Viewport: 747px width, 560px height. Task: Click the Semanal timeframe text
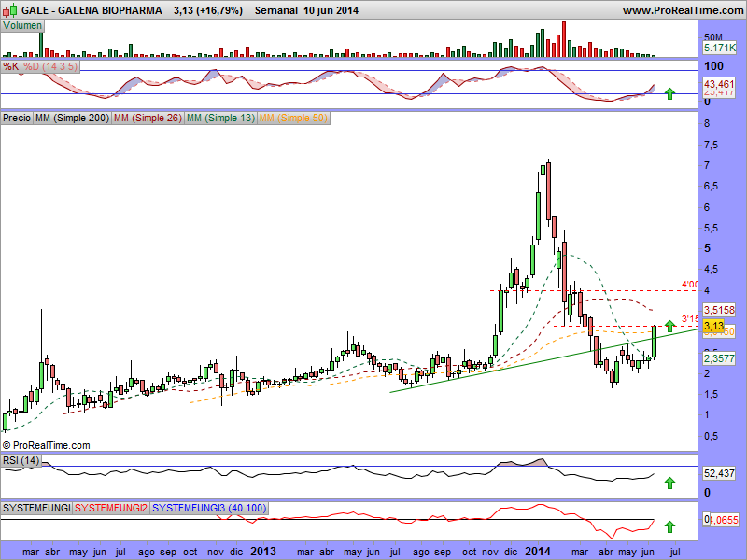click(x=276, y=10)
